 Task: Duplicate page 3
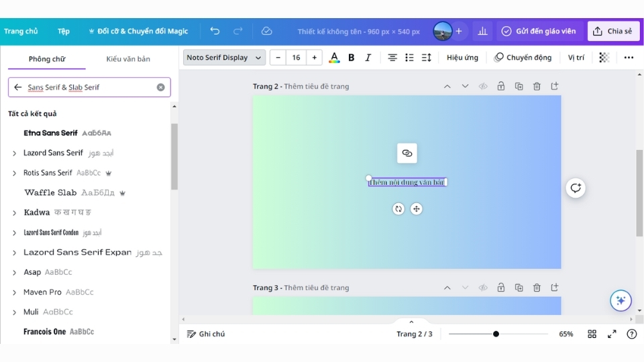click(x=519, y=288)
